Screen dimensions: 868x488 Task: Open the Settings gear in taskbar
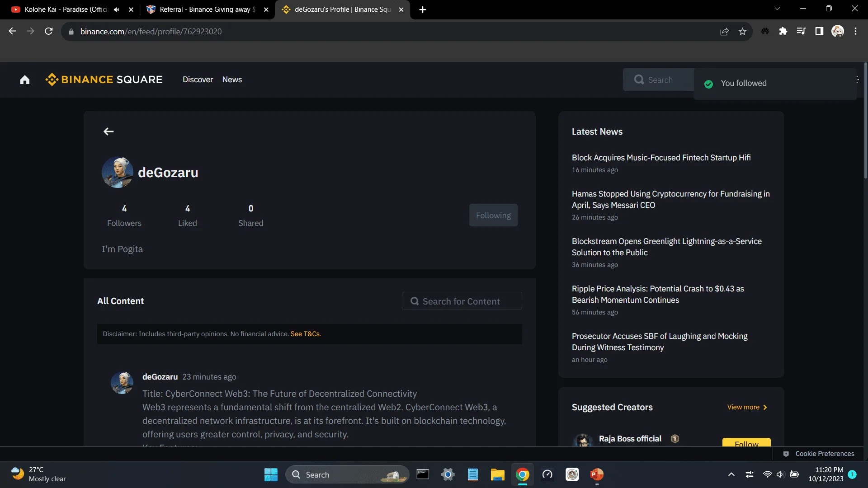[448, 474]
